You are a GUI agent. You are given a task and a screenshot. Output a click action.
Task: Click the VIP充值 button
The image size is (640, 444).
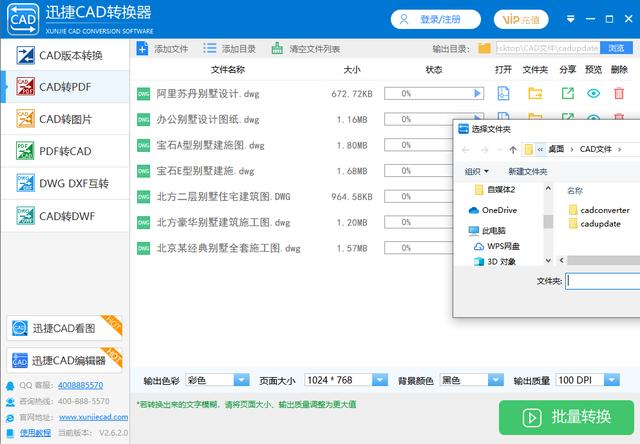pos(521,19)
